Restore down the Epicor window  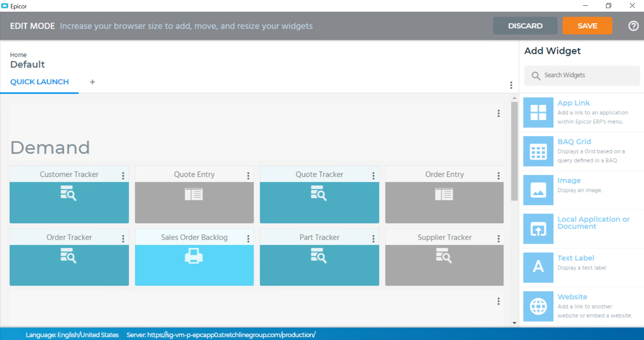click(608, 6)
